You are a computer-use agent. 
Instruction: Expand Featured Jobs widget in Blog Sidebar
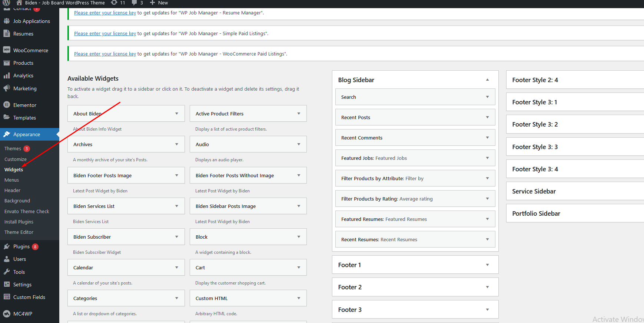click(488, 158)
